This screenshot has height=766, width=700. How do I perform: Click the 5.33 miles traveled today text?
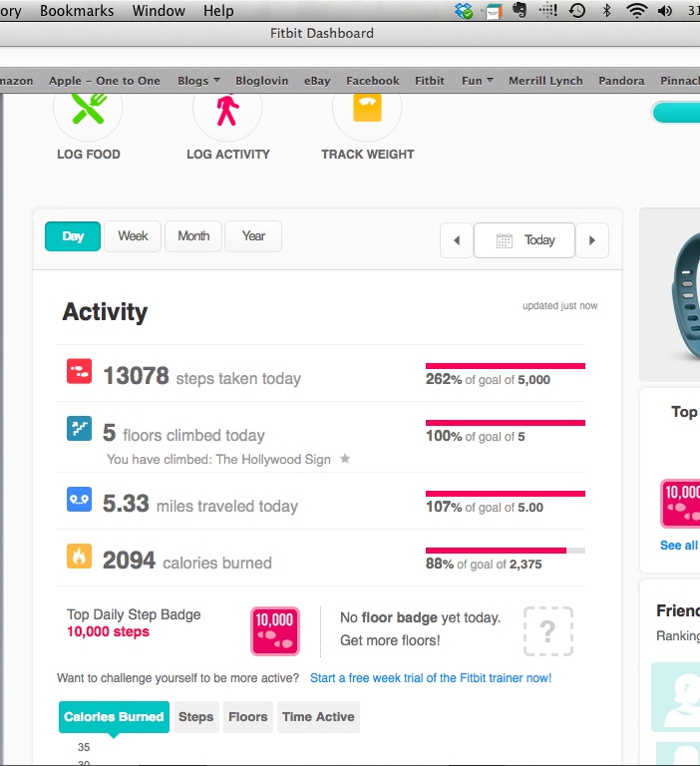(200, 504)
